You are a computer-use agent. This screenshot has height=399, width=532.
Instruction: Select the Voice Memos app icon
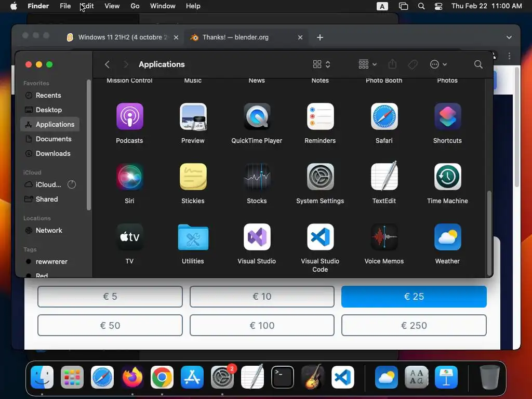coord(384,237)
